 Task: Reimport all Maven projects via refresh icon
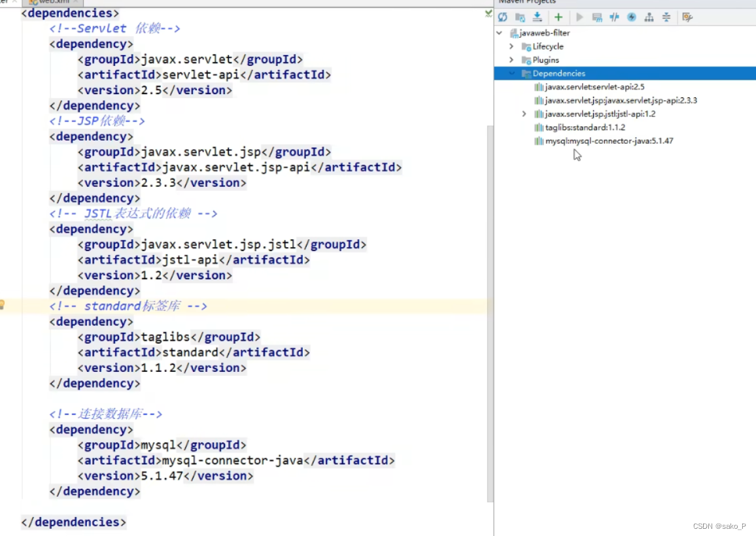[x=502, y=18]
